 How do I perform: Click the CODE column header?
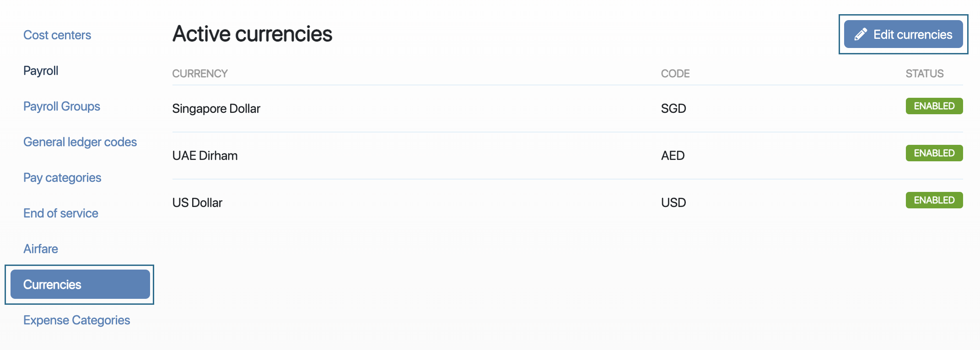coord(675,74)
